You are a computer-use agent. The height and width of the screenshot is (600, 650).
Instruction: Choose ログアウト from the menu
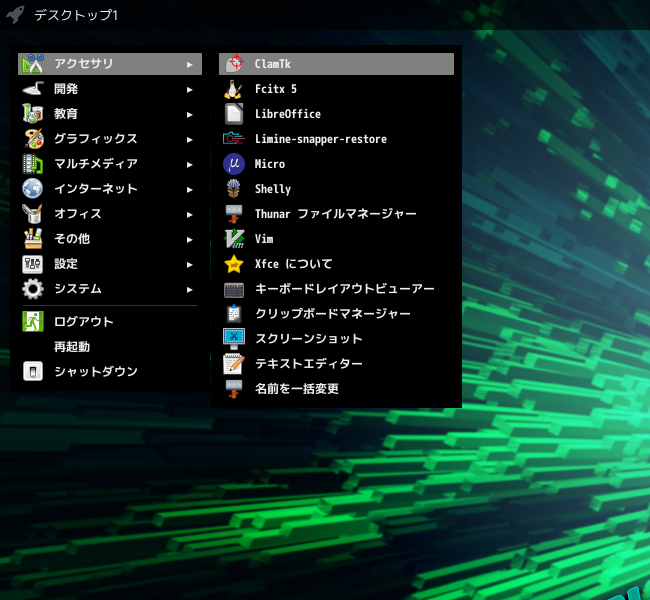point(110,321)
